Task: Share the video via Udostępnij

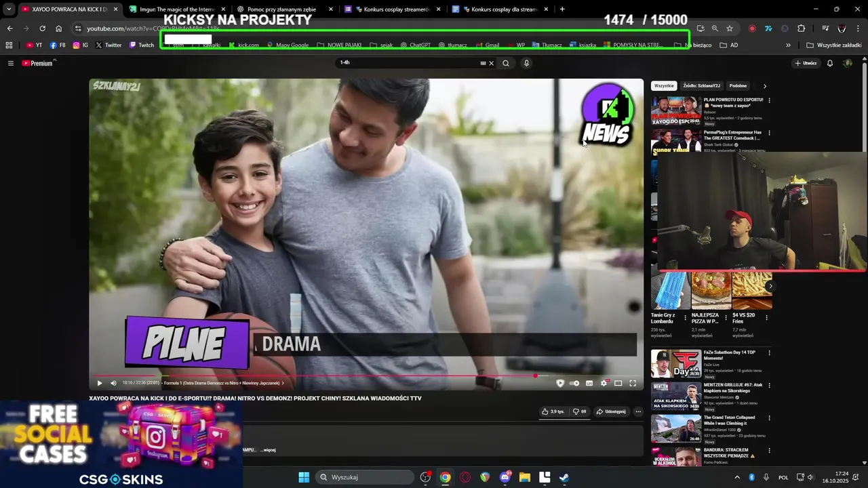Action: click(611, 411)
